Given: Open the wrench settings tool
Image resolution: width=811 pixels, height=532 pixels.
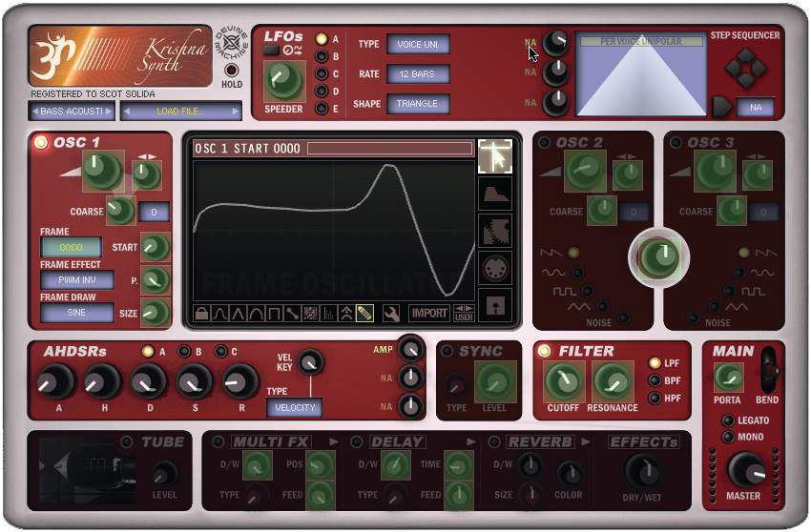Looking at the screenshot, I should 391,314.
